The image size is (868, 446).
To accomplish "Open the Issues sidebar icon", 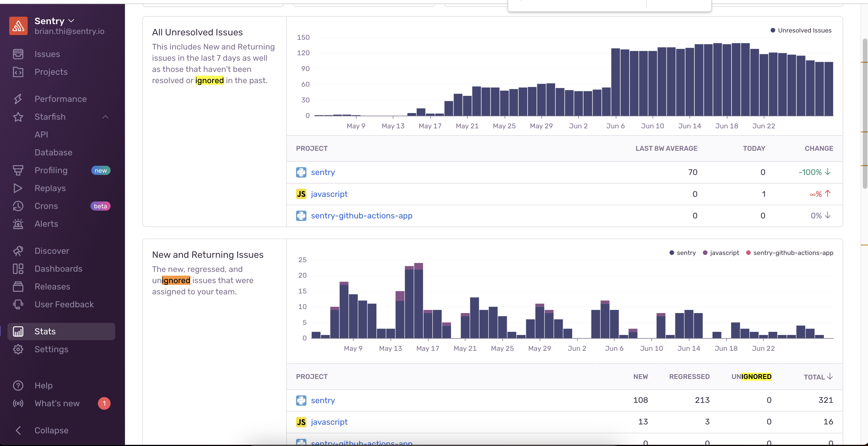I will (x=18, y=54).
